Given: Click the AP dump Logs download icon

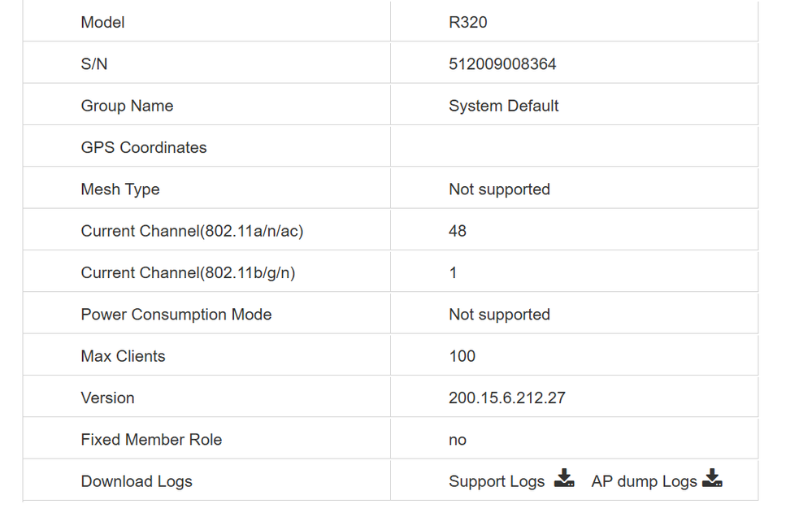Looking at the screenshot, I should coord(712,480).
